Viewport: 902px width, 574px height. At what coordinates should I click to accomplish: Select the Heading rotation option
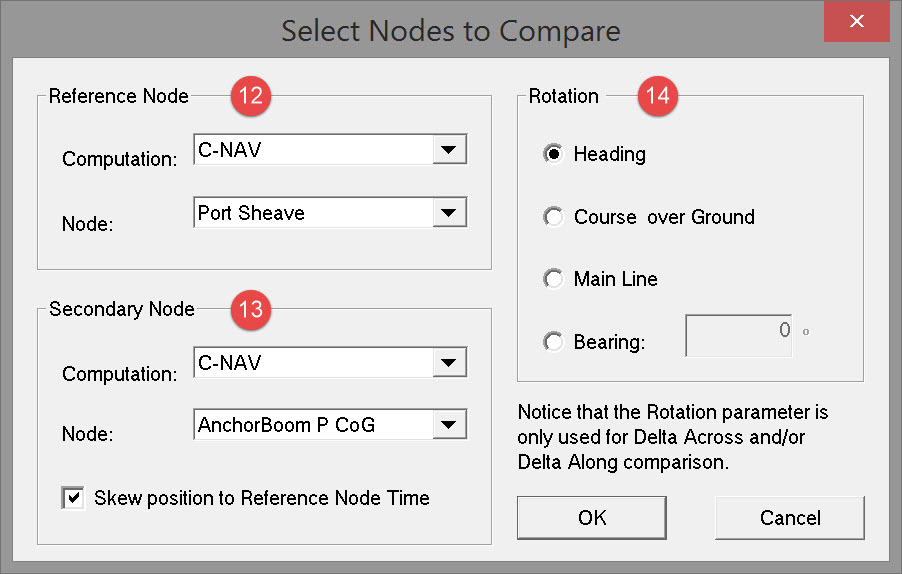[553, 155]
